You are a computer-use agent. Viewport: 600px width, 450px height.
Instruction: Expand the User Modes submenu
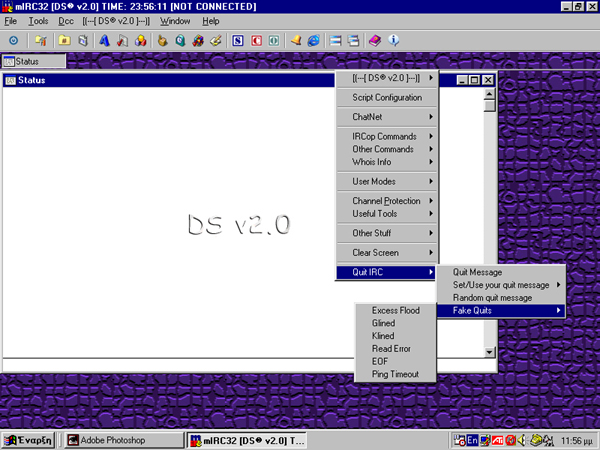coord(387,181)
